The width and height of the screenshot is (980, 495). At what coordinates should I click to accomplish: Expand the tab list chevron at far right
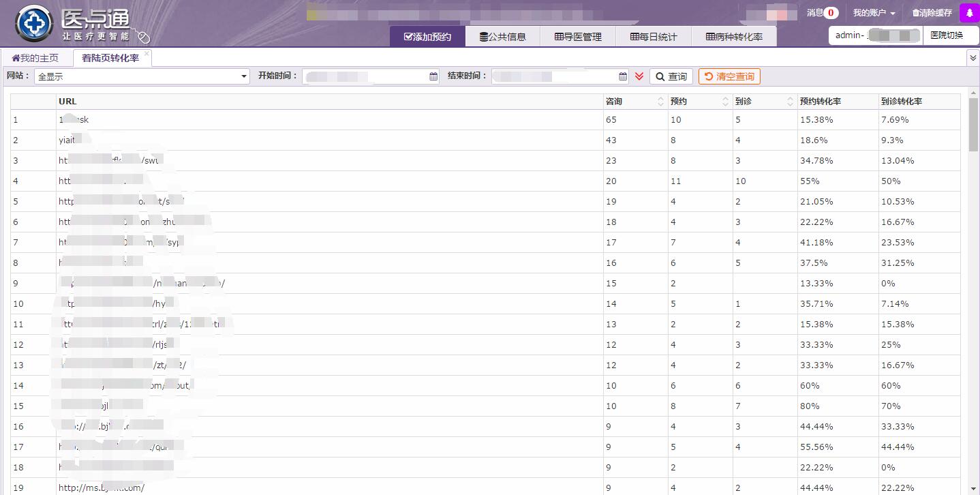[x=973, y=58]
